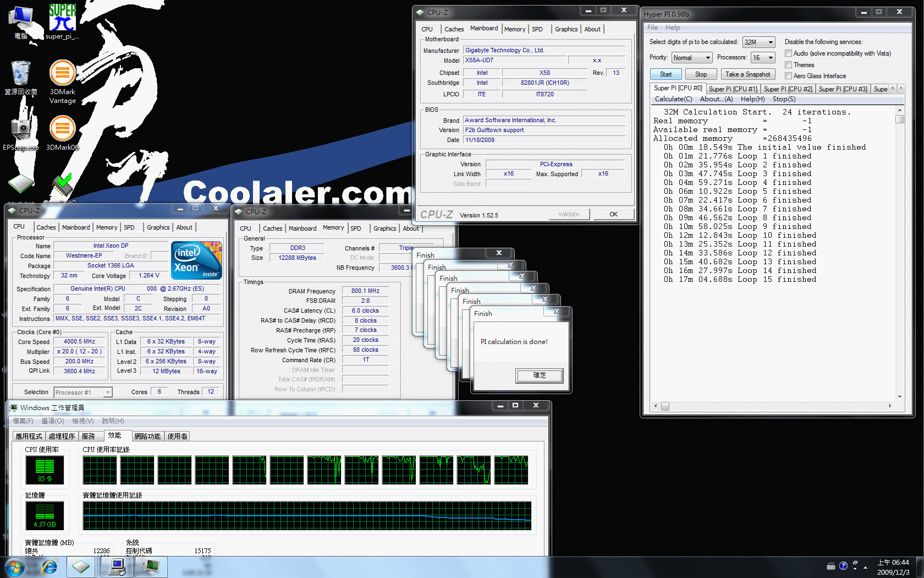
Task: Show hidden tray icons arrow
Action: click(x=866, y=566)
